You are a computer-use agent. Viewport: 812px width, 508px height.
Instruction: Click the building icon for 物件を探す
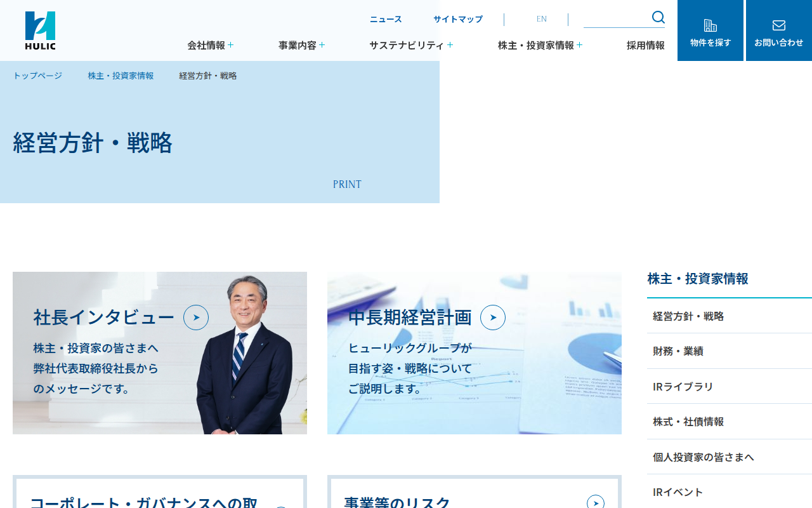point(710,25)
